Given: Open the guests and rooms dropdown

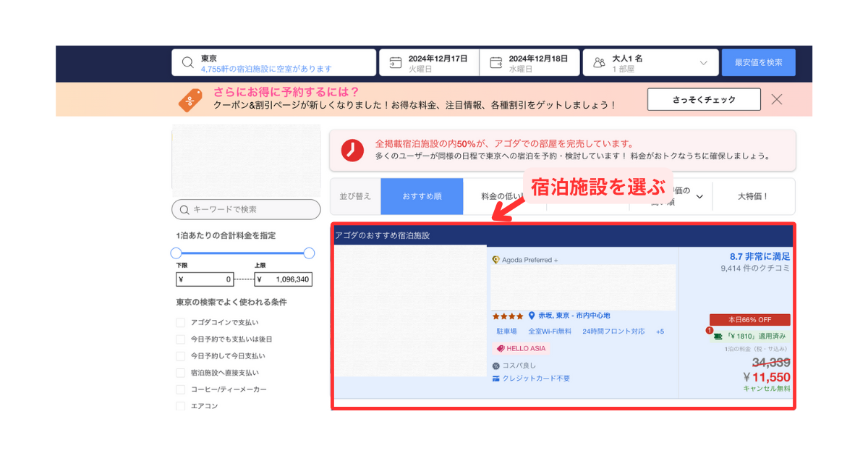Looking at the screenshot, I should click(650, 63).
